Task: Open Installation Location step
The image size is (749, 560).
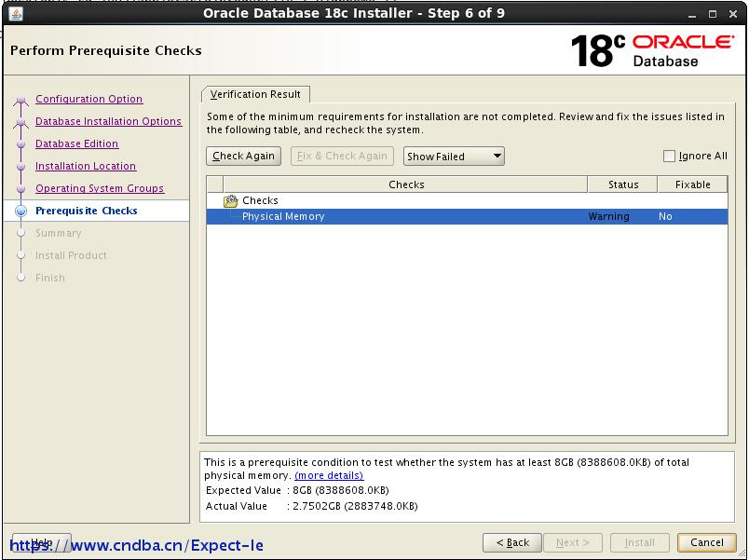Action: click(86, 166)
